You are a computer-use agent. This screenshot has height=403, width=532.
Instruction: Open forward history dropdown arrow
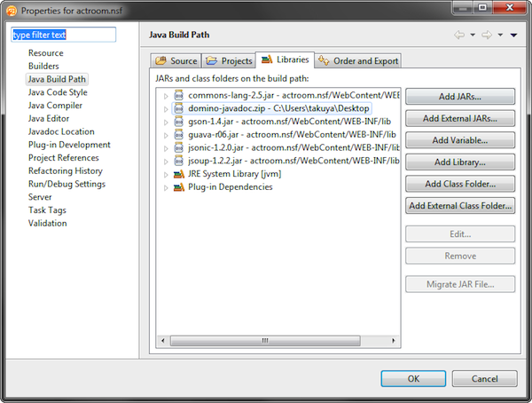coord(500,35)
